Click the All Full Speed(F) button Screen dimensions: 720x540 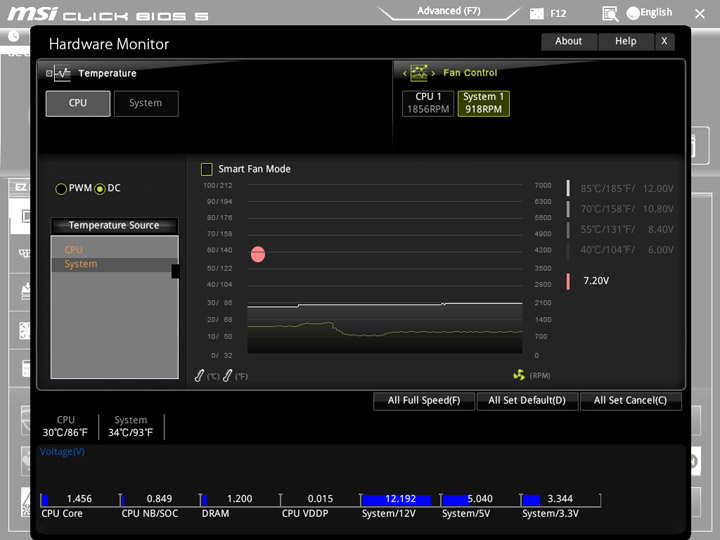pos(424,400)
